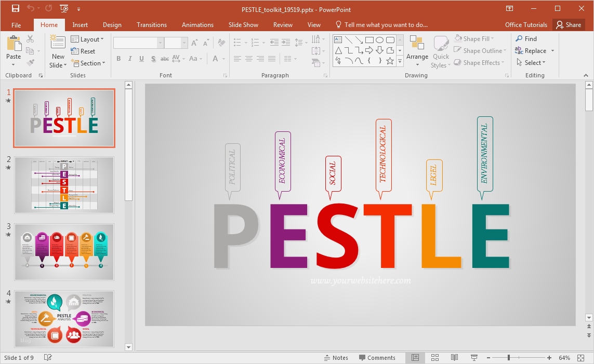Start slide show from the status bar icon
The height and width of the screenshot is (364, 594).
point(474,358)
